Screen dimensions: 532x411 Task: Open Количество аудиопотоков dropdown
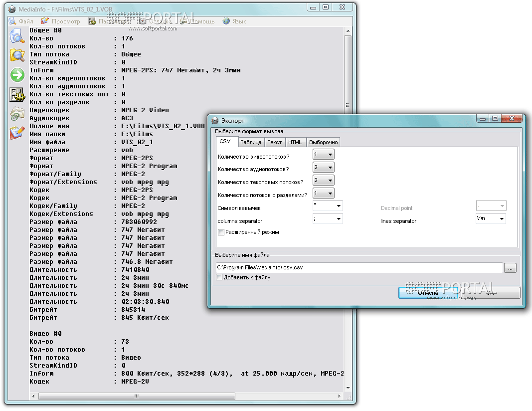click(x=324, y=167)
